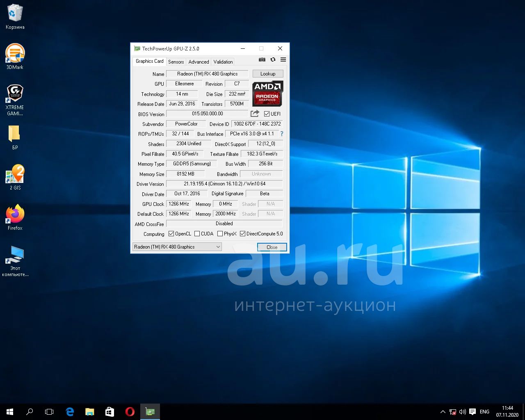The height and width of the screenshot is (420, 525).
Task: Click the GPU-Z title bar app icon
Action: pos(137,48)
